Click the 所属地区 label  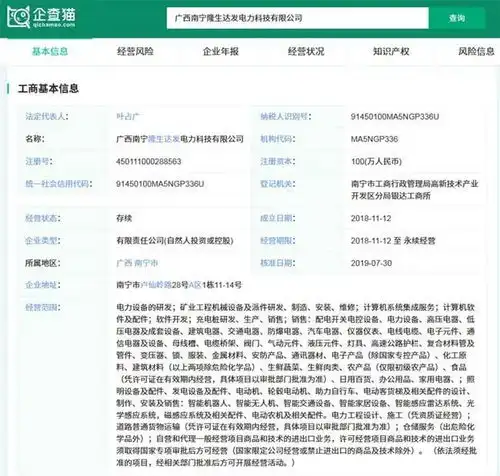coord(43,263)
